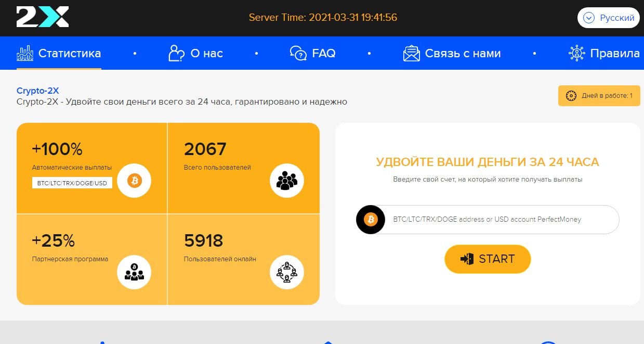
Task: Click the +100% value text
Action: pyautogui.click(x=57, y=149)
